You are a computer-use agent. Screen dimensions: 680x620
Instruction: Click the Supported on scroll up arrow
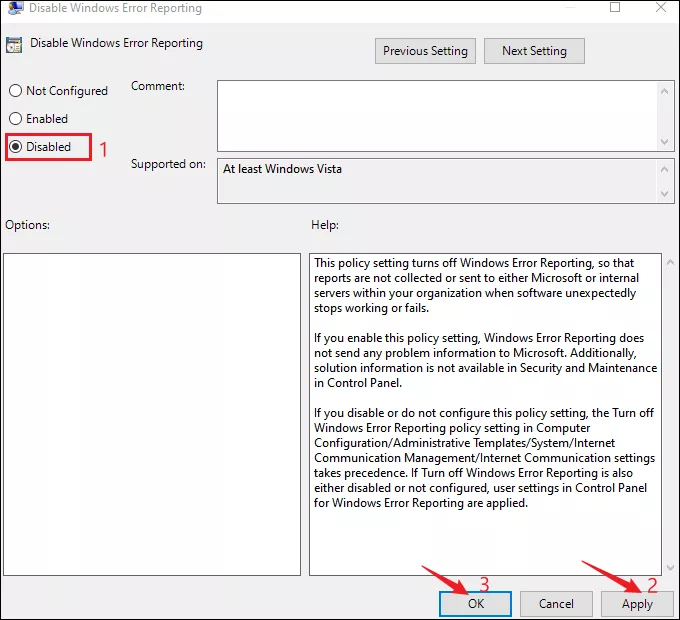664,170
